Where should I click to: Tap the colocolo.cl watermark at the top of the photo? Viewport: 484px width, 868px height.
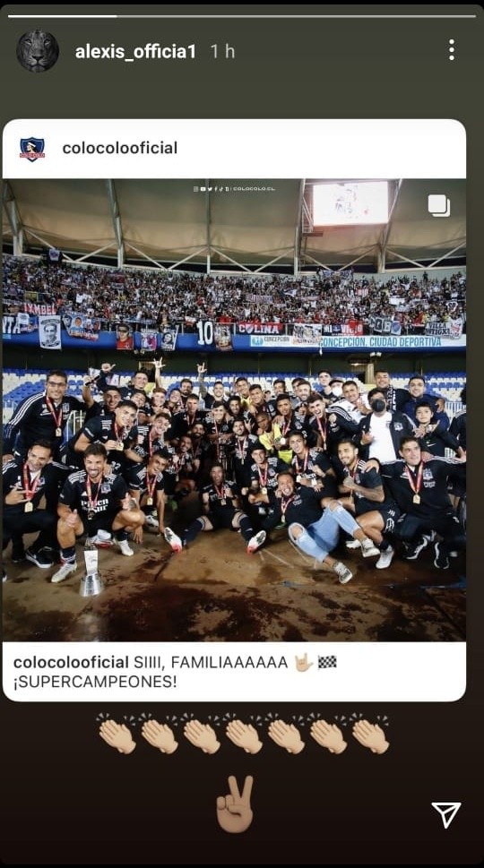pyautogui.click(x=234, y=189)
